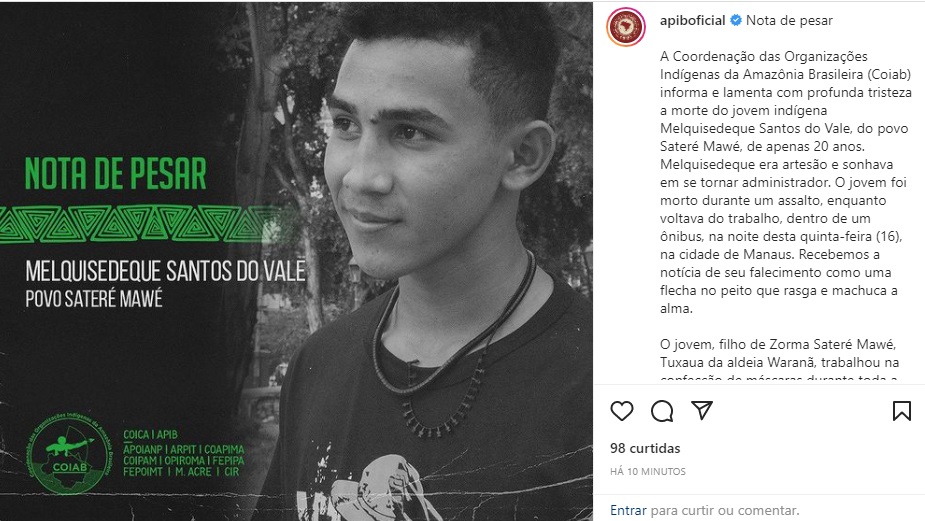This screenshot has width=925, height=521.
Task: Click the verified badge beside apiboficial
Action: [x=736, y=20]
